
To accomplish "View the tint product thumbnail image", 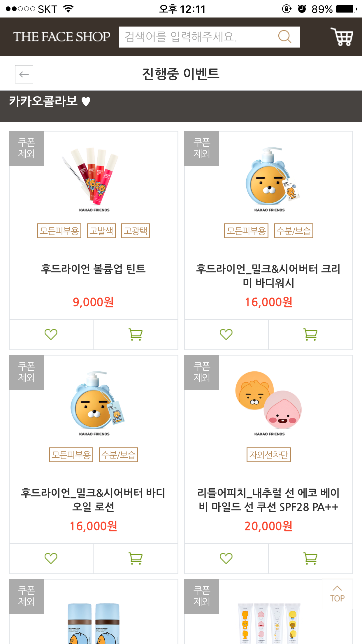I will [x=94, y=178].
